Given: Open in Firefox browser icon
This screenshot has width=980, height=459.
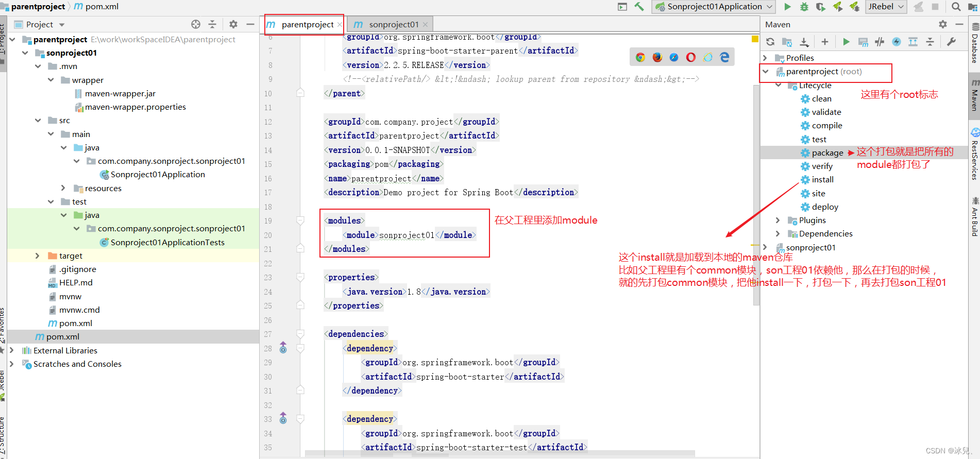Looking at the screenshot, I should [657, 57].
